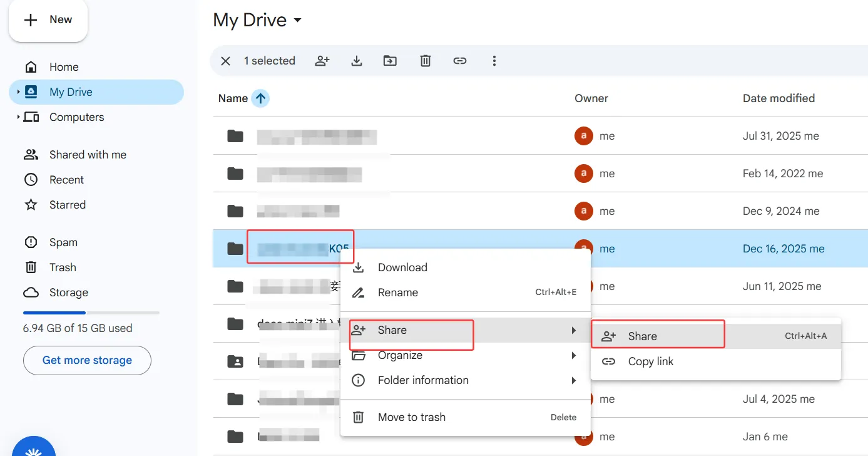The height and width of the screenshot is (456, 868).
Task: Click the shared folder icon with person badge
Action: coord(235,361)
